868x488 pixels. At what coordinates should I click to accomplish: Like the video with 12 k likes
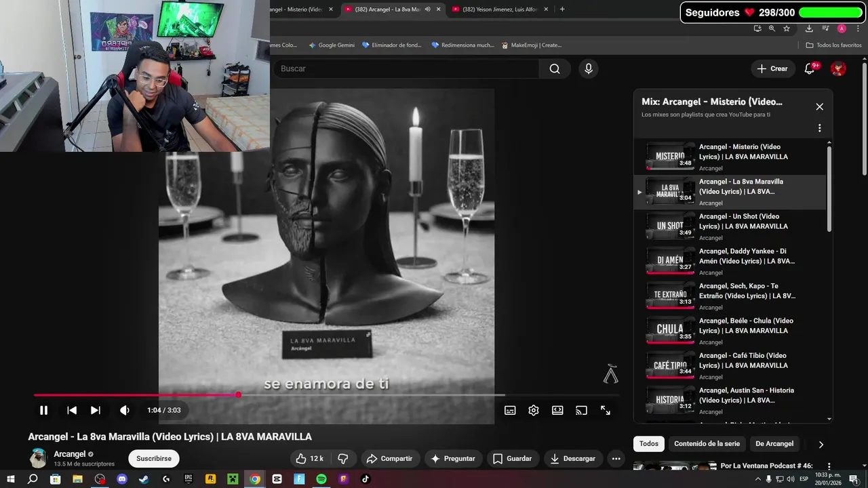310,459
